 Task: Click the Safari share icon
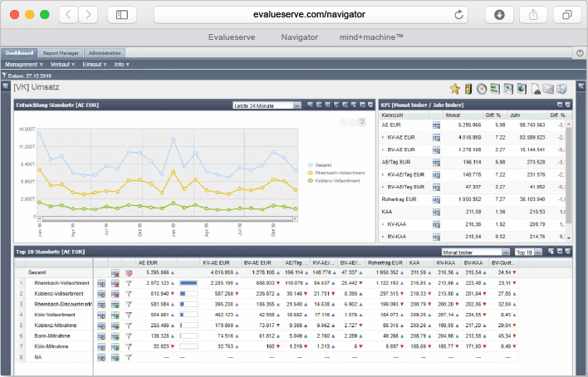pyautogui.click(x=533, y=15)
